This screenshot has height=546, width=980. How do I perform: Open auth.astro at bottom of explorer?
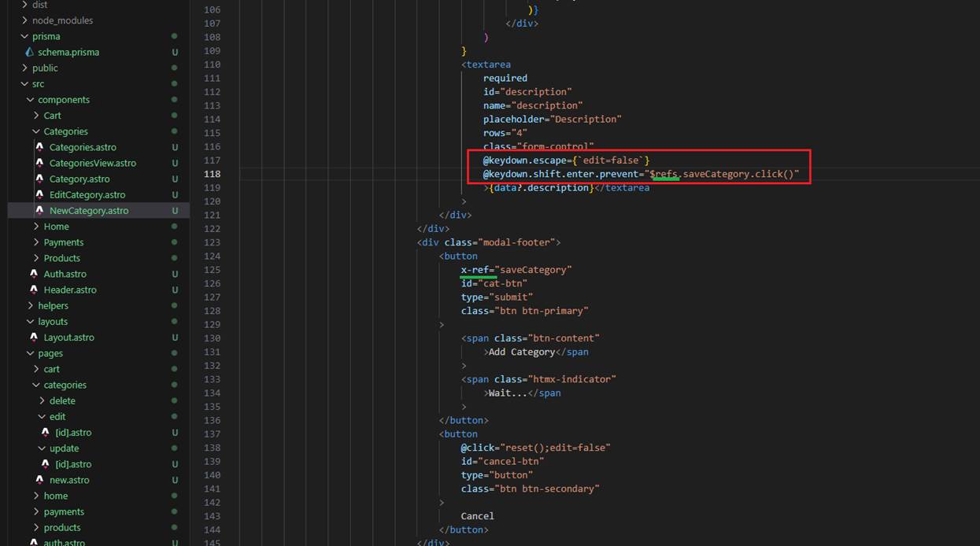point(65,542)
